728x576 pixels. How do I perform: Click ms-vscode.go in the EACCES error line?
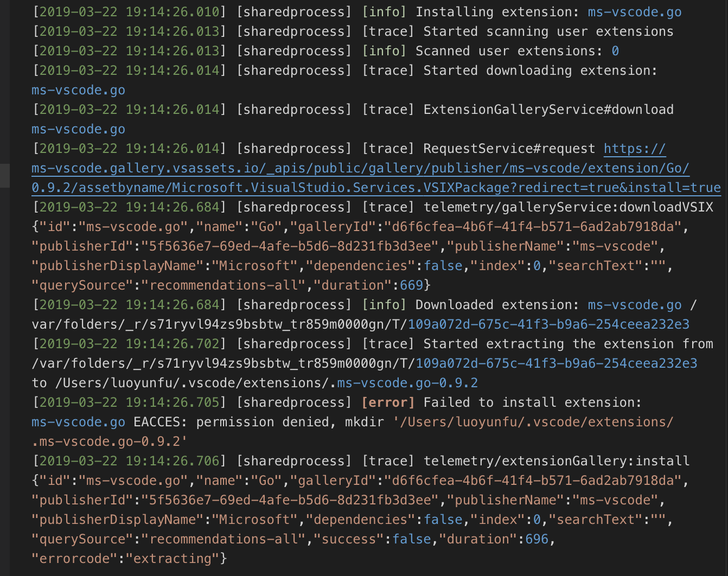tap(78, 421)
